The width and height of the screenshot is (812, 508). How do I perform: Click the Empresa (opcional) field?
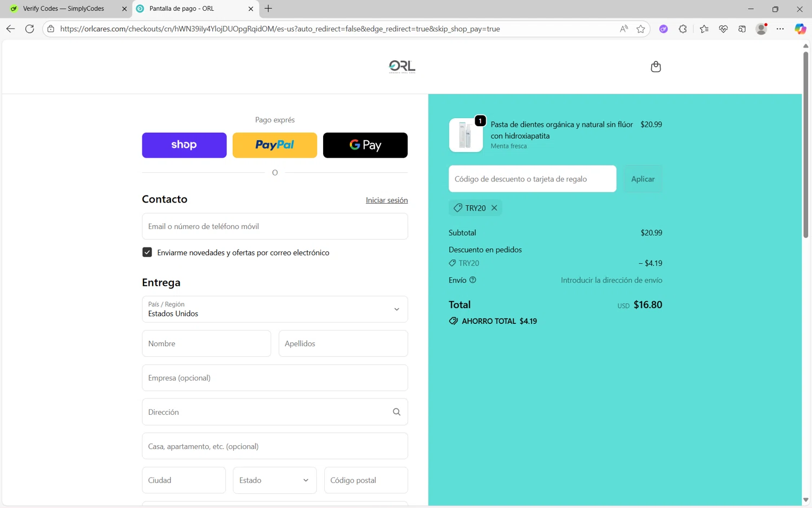[274, 378]
